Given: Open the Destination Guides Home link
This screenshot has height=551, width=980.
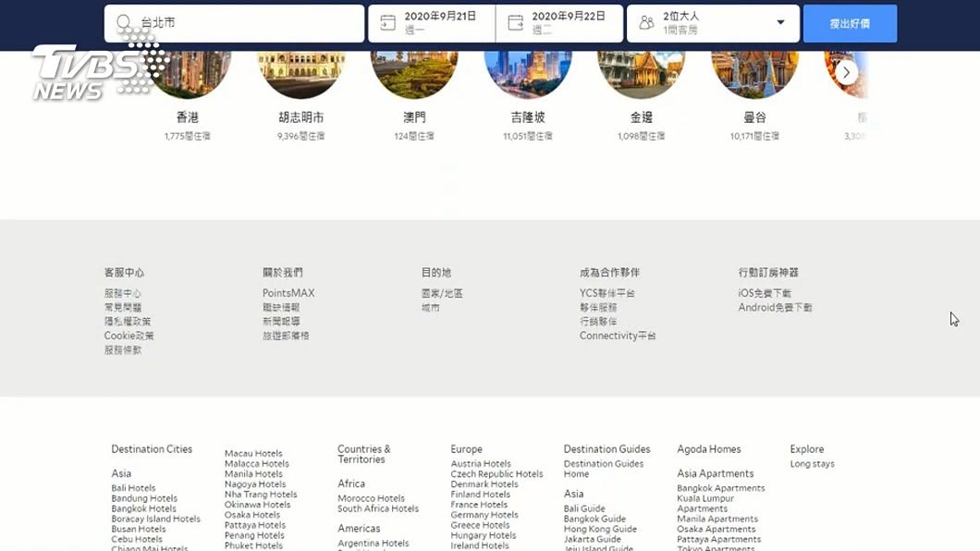Looking at the screenshot, I should (603, 469).
